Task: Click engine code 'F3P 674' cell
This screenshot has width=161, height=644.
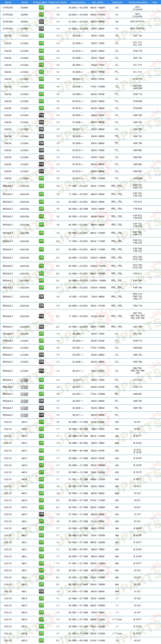Action: 138,202
